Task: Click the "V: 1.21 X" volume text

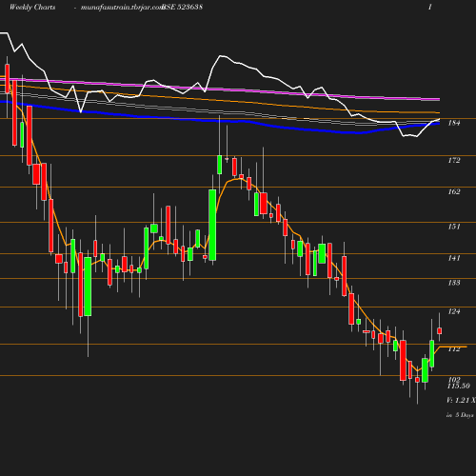Action: 461,400
